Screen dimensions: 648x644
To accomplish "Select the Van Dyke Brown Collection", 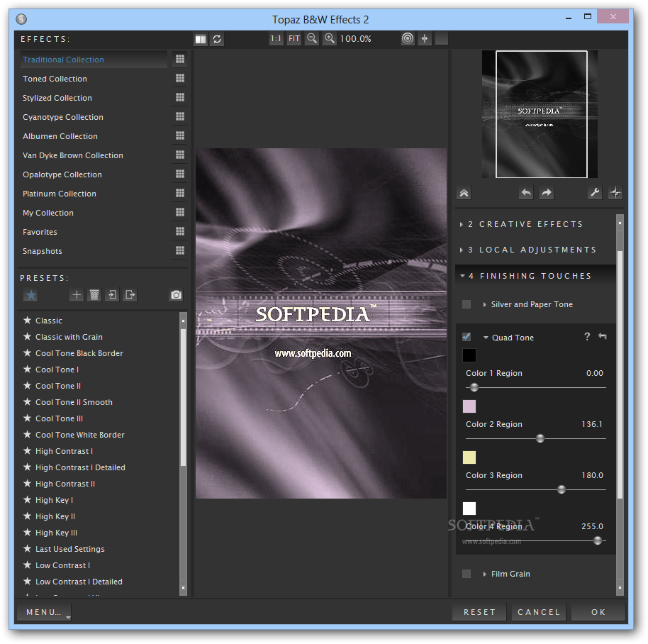I will [x=73, y=155].
